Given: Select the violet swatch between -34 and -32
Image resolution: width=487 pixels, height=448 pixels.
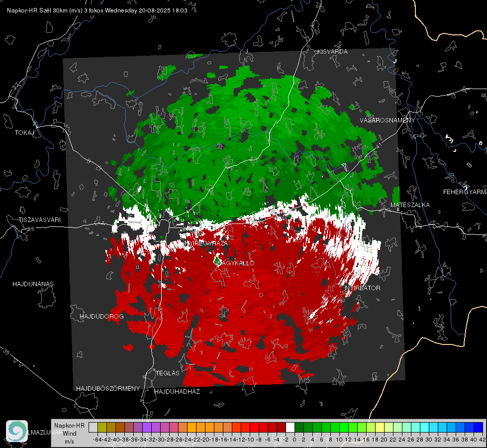Looking at the screenshot, I should coord(147,427).
